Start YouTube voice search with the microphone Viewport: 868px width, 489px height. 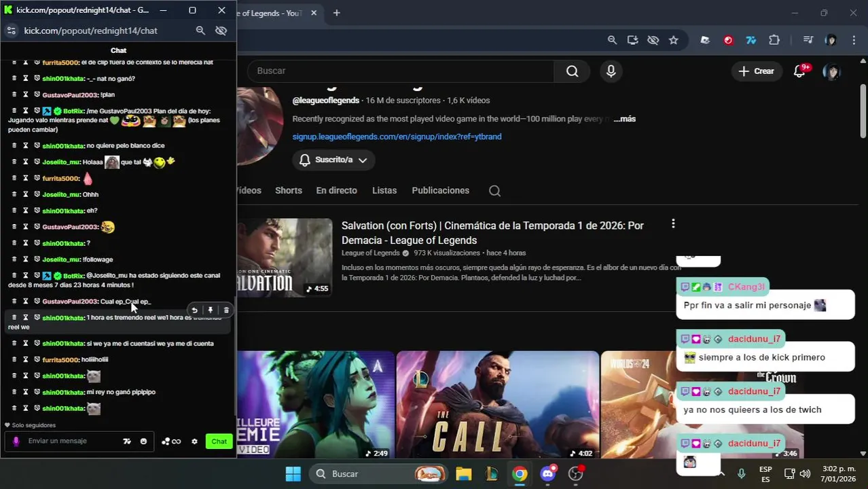[611, 71]
